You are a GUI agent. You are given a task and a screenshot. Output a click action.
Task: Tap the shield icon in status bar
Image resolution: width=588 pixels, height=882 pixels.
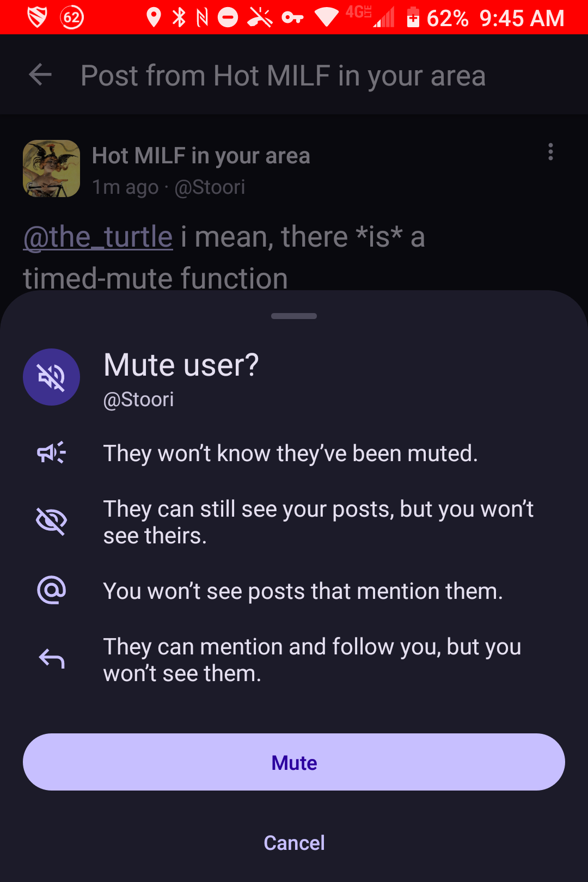pyautogui.click(x=37, y=17)
